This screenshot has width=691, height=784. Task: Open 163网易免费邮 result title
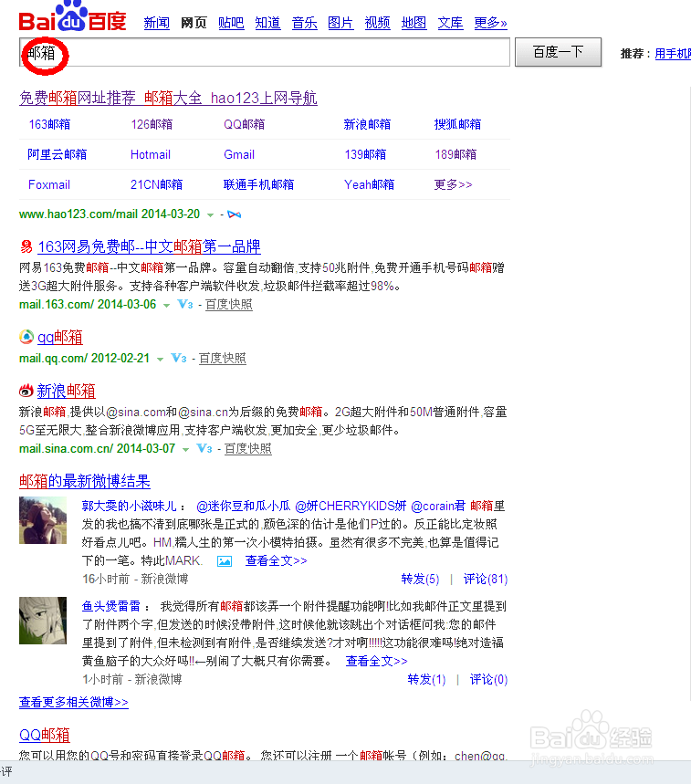coord(149,246)
